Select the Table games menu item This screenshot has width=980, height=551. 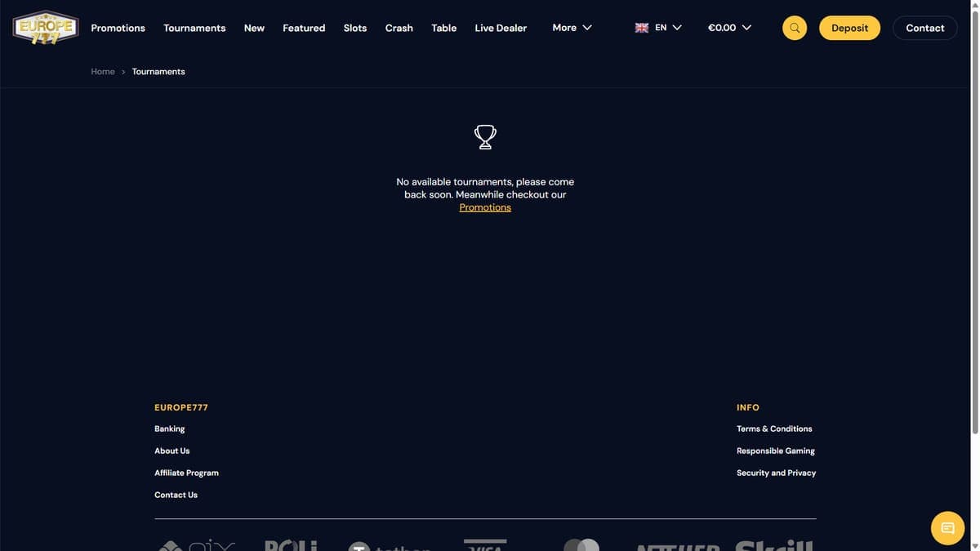pyautogui.click(x=444, y=28)
